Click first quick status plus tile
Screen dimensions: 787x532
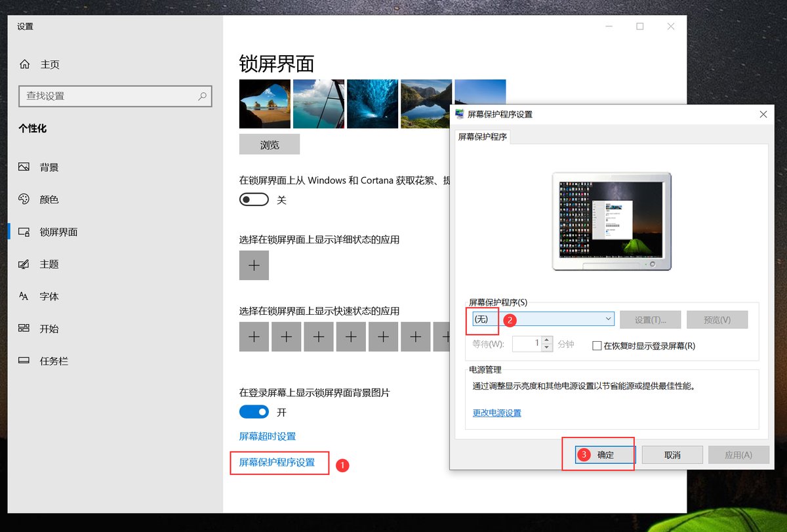point(254,337)
